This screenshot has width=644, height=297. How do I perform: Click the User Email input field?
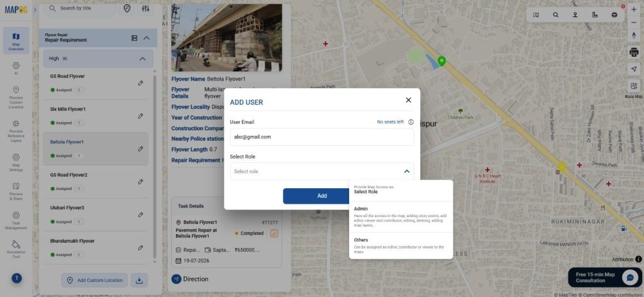click(321, 137)
